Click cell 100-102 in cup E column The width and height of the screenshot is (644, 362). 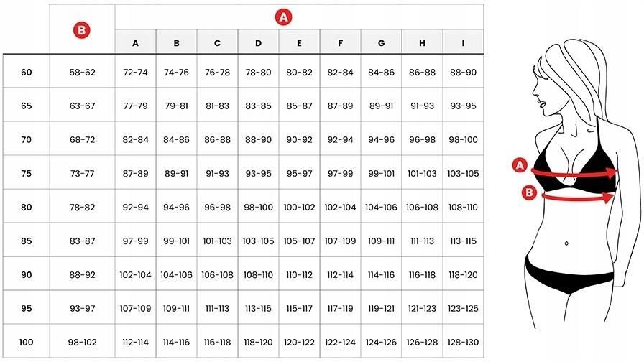300,208
